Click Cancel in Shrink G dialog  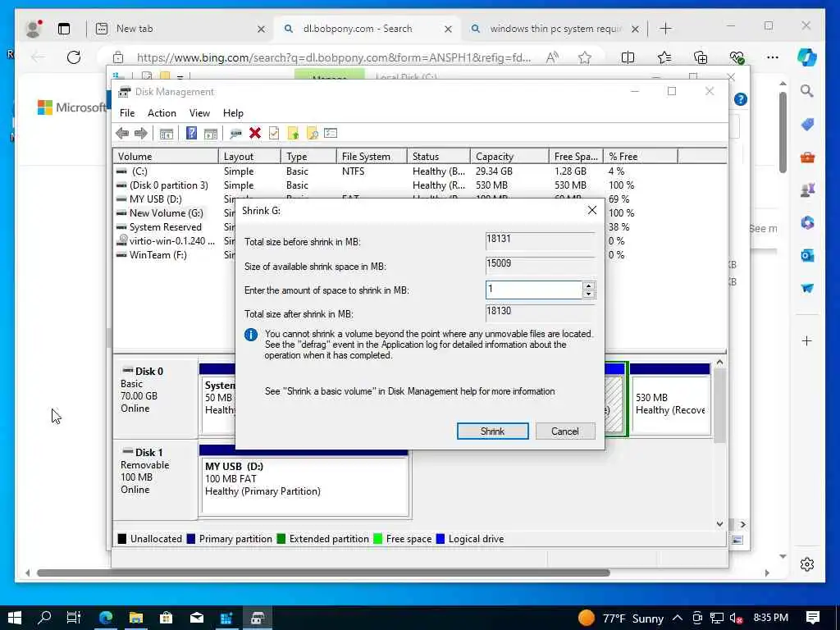564,431
